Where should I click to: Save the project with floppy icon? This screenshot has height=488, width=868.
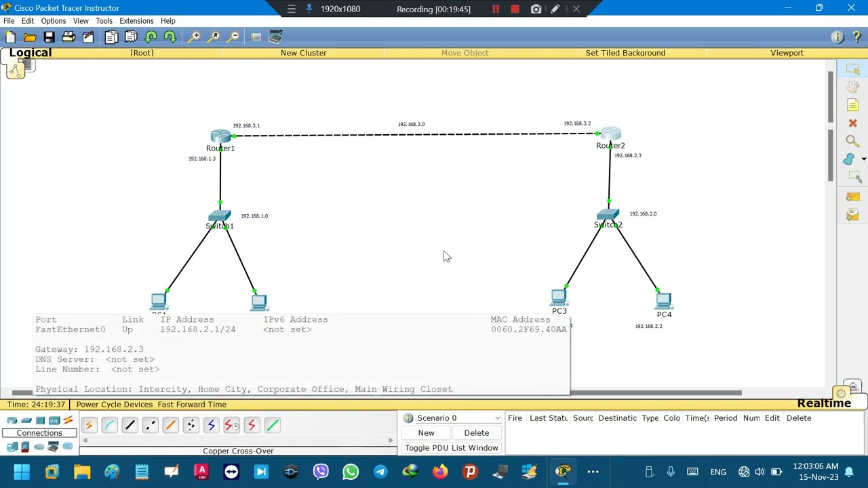pos(49,37)
